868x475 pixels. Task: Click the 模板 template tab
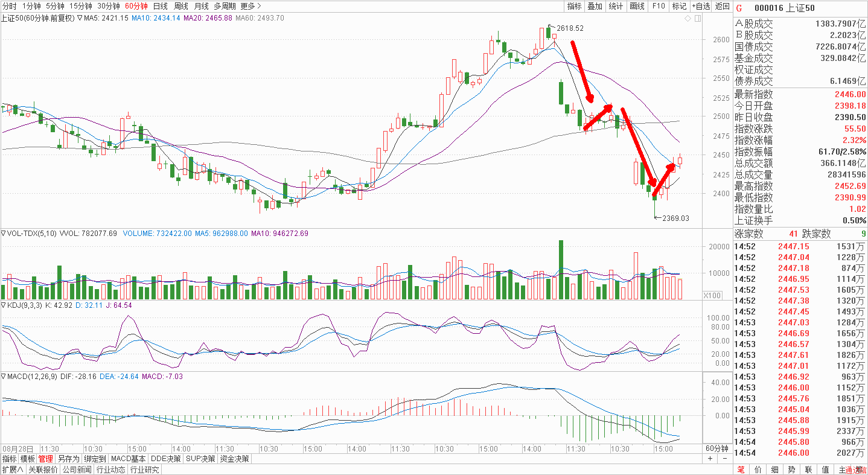tap(28, 459)
